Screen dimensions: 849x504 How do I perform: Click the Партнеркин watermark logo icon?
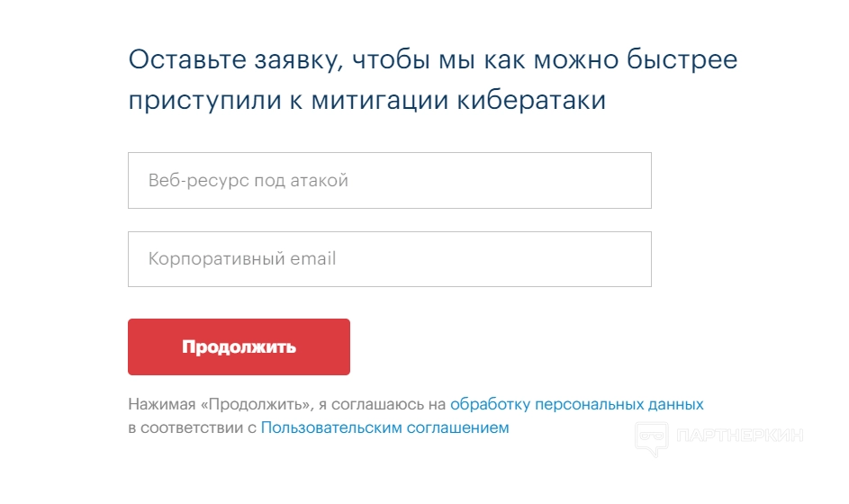[x=652, y=437]
